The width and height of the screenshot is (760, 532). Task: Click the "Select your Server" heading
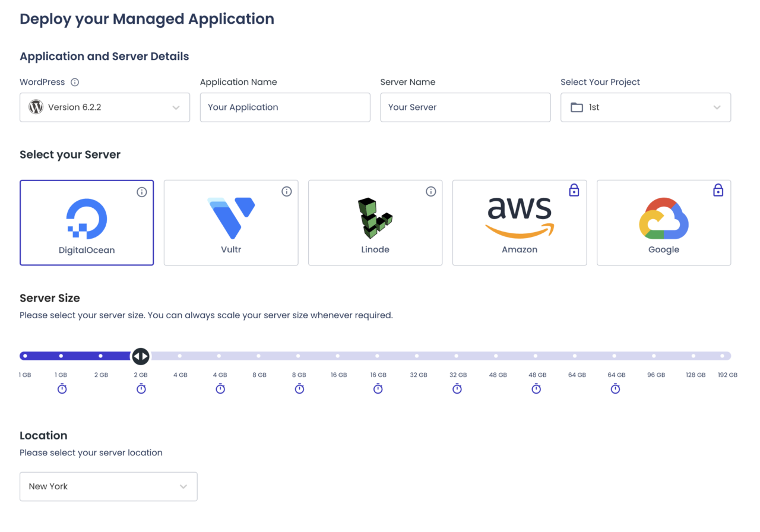(70, 155)
